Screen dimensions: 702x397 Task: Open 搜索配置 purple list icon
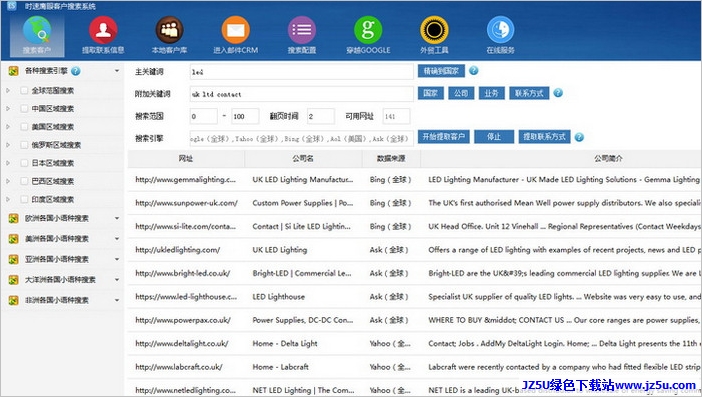click(x=302, y=30)
